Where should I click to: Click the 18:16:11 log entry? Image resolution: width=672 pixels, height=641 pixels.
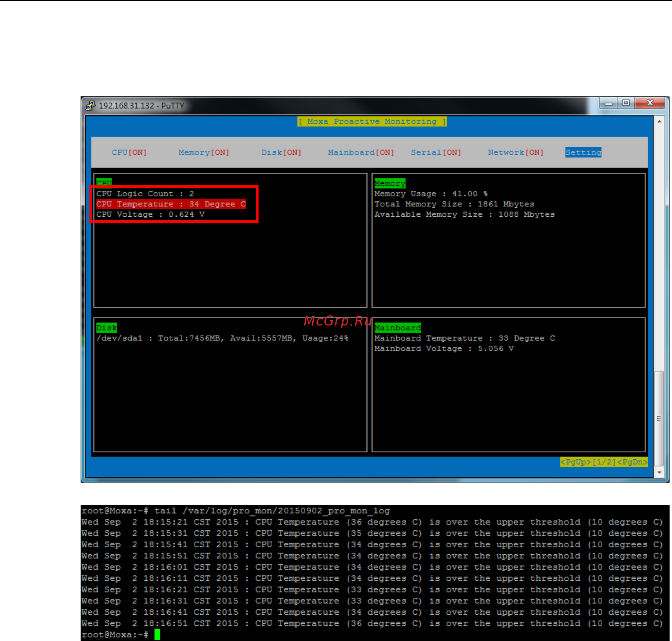pos(372,578)
